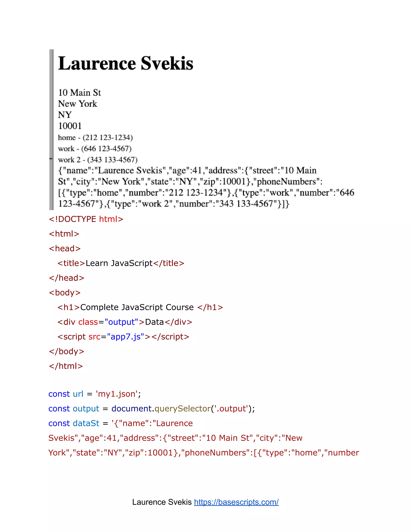The height and width of the screenshot is (532, 411).
Task: Click the JSON output starting with {"name"
Action: point(206,187)
